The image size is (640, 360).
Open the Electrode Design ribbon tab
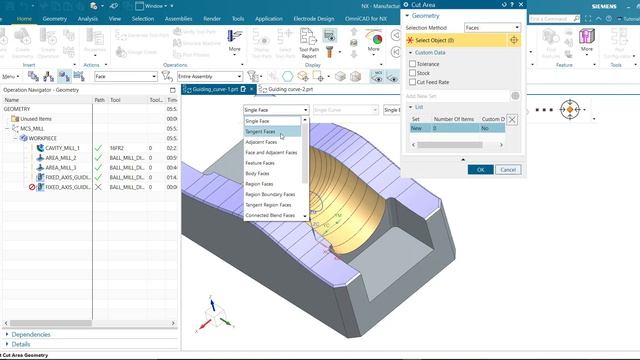coord(313,19)
